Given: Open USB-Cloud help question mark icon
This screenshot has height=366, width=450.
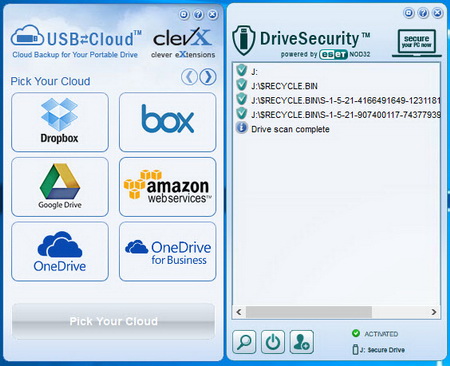Looking at the screenshot, I should tap(198, 14).
